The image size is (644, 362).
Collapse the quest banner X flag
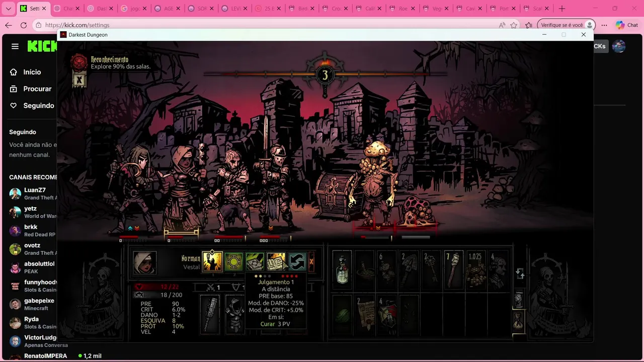tap(79, 79)
